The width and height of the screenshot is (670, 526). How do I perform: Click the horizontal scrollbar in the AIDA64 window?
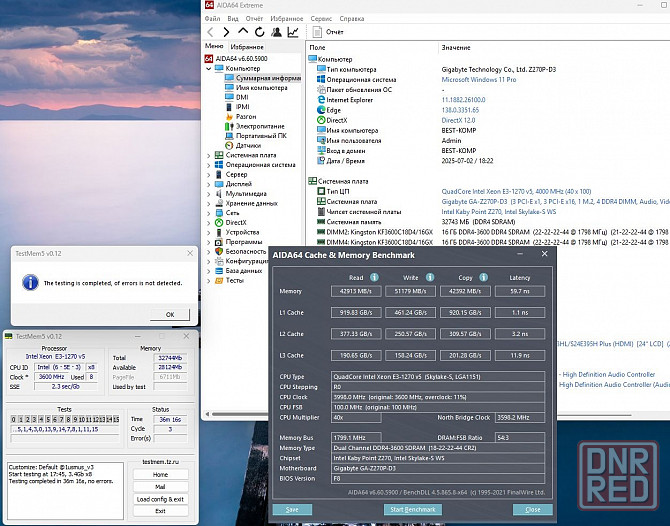coord(419,414)
